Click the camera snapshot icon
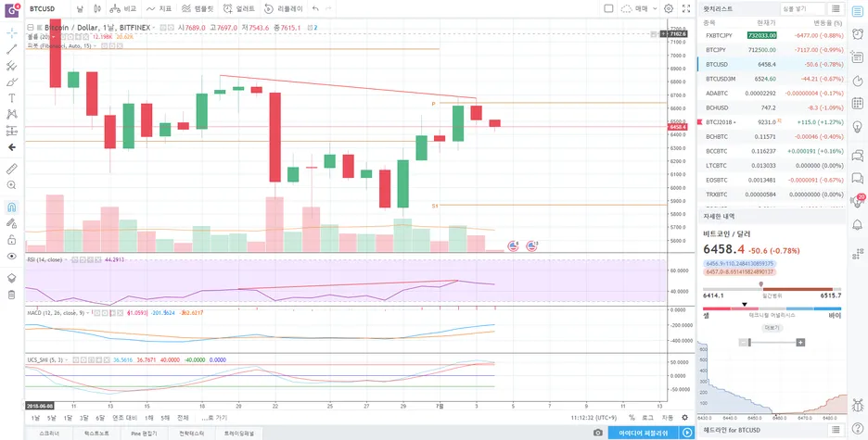 coord(598,433)
